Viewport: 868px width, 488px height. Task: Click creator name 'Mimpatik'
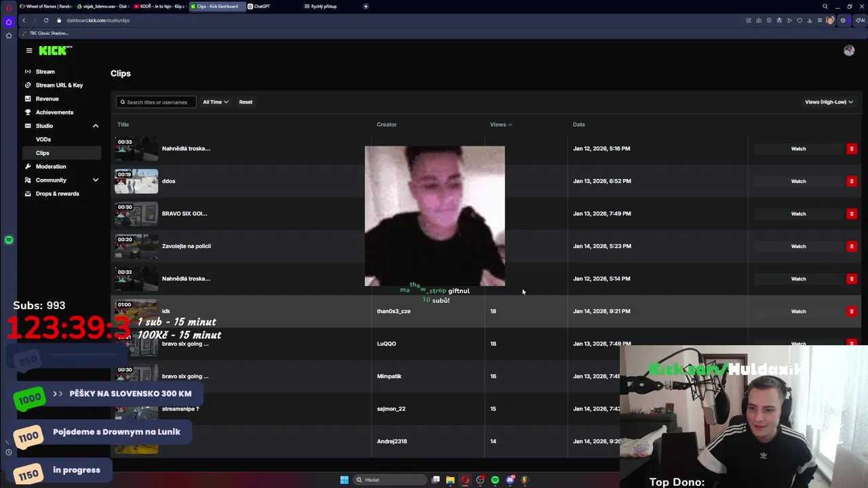pyautogui.click(x=389, y=376)
